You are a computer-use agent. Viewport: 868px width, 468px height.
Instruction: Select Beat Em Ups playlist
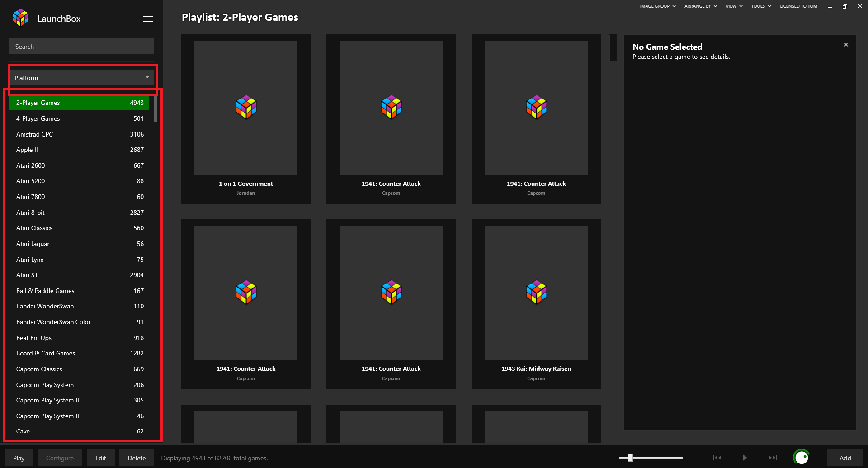(x=79, y=338)
